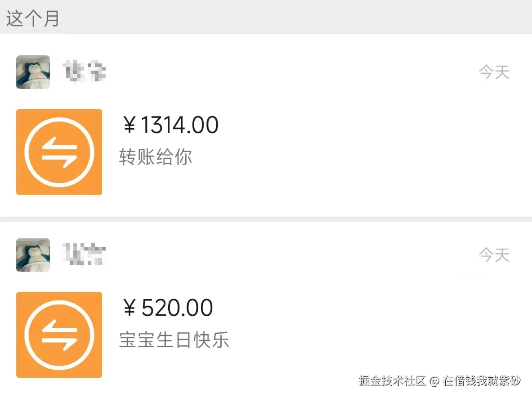Click the 转账给你 description text
The height and width of the screenshot is (398, 532).
pyautogui.click(x=156, y=157)
